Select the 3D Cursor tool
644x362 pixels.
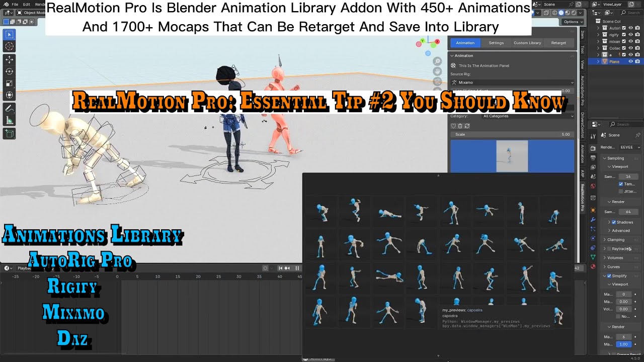[10, 47]
